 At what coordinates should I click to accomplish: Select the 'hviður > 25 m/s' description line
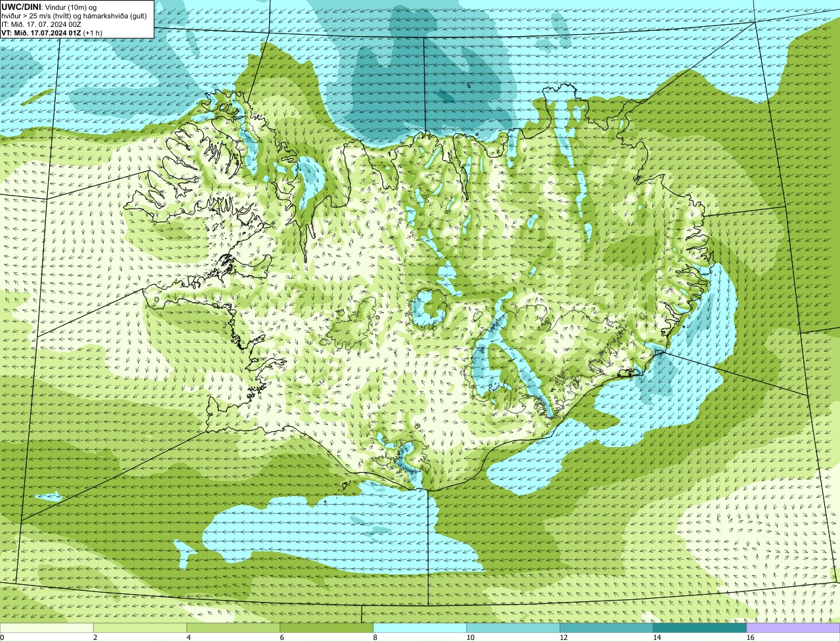(74, 16)
